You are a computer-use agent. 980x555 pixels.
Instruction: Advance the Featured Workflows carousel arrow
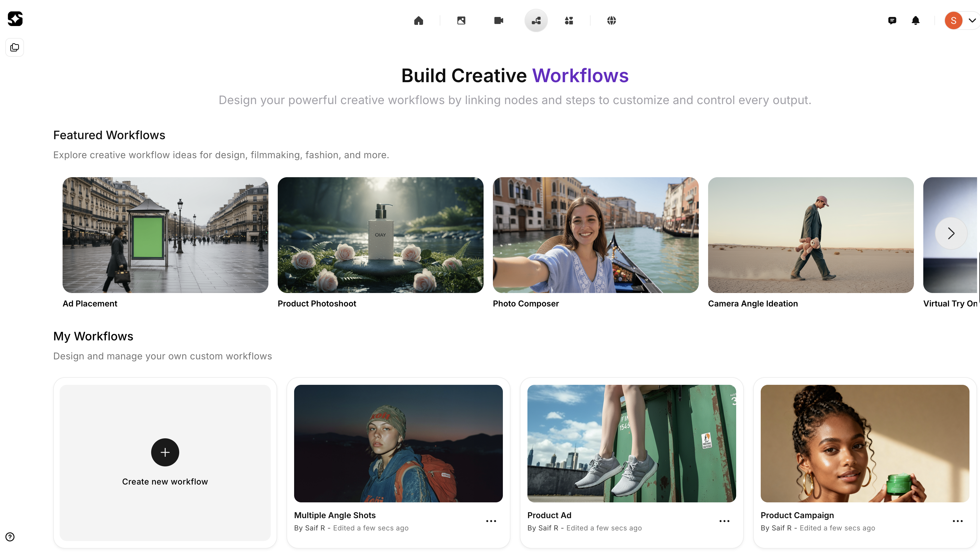tap(951, 233)
